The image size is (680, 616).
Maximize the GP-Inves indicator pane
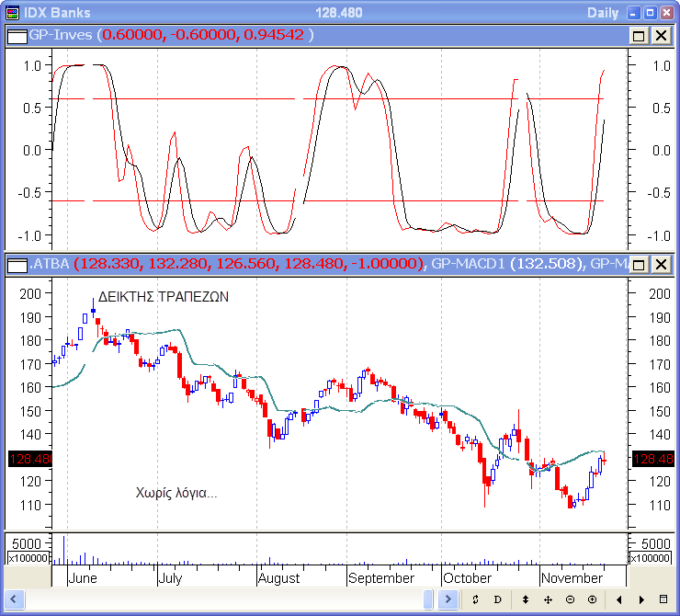[640, 35]
